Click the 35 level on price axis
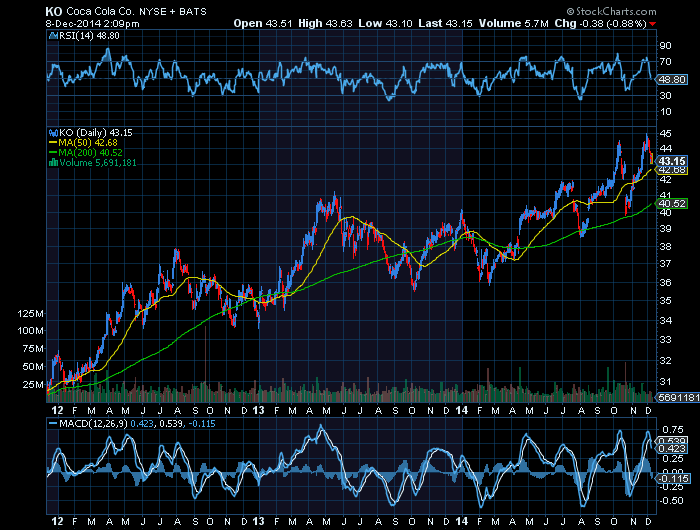 pyautogui.click(x=665, y=300)
